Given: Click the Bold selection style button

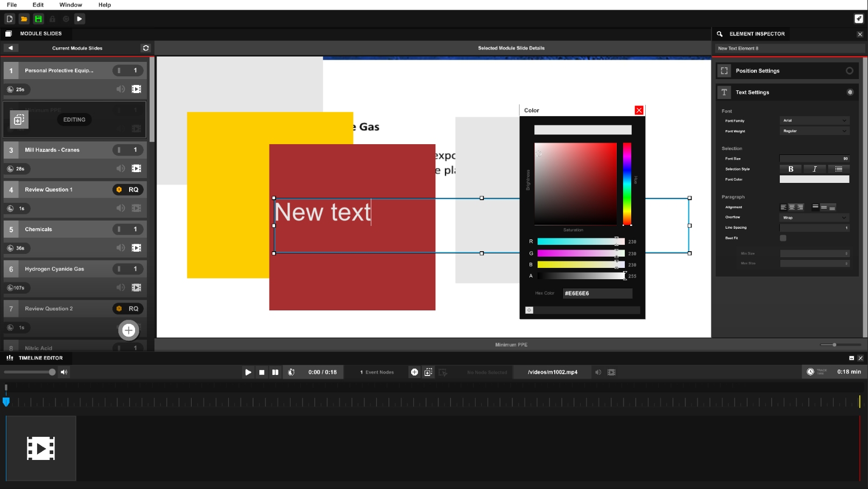Looking at the screenshot, I should point(791,169).
